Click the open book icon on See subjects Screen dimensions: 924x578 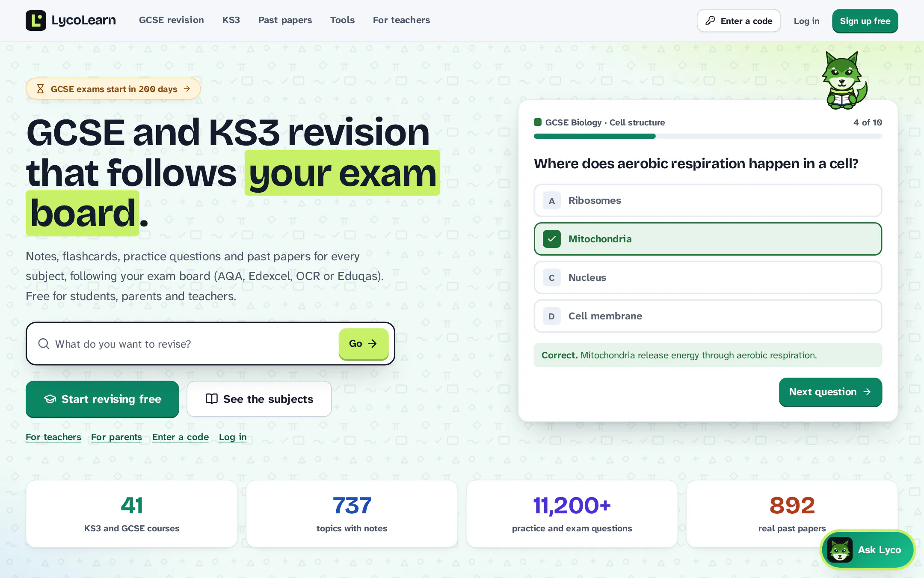click(212, 399)
